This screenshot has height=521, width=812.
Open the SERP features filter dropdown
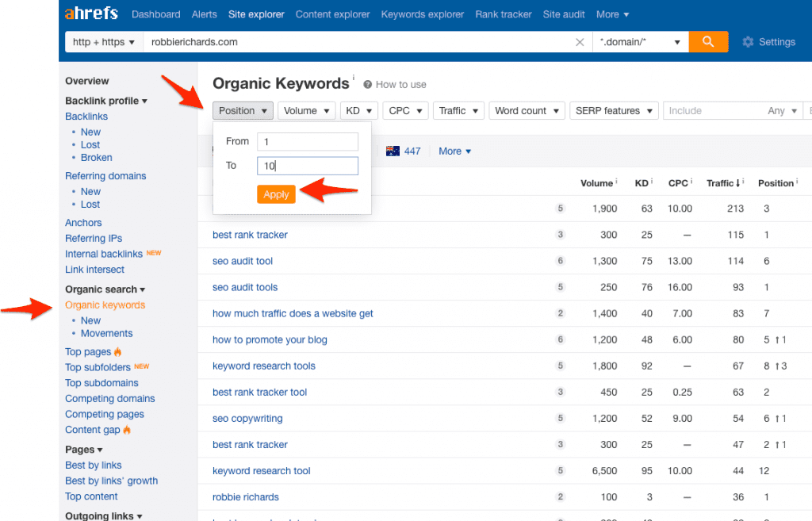tap(614, 111)
